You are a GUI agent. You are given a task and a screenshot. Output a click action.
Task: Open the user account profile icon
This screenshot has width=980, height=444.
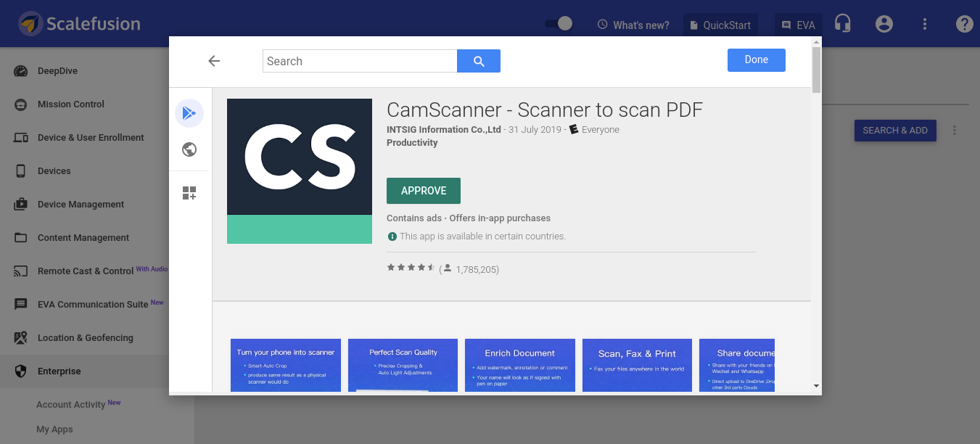pyautogui.click(x=884, y=24)
